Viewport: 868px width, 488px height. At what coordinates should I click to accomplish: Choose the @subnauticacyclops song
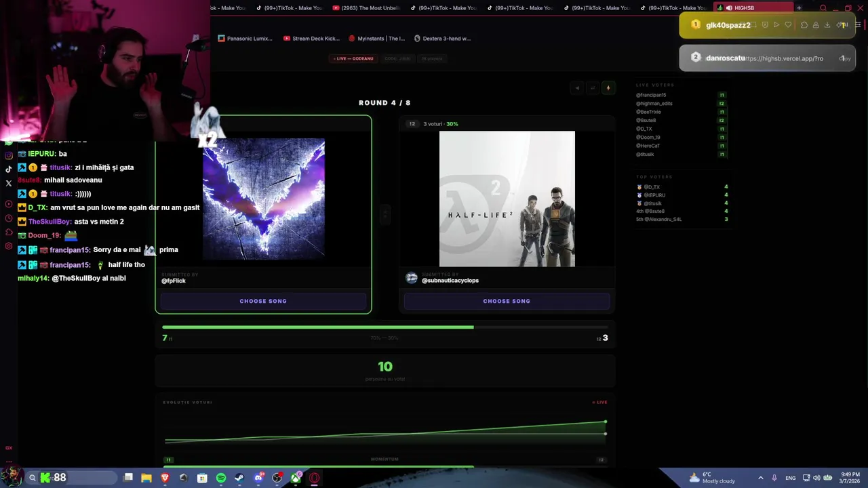[507, 301]
